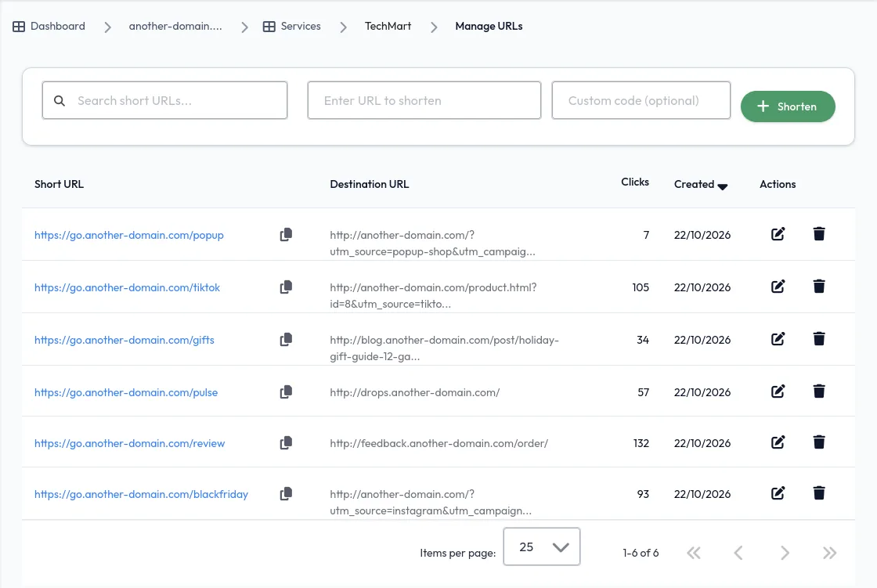Open go.another-domain.com/popup link
Image resolution: width=877 pixels, height=588 pixels.
click(128, 235)
